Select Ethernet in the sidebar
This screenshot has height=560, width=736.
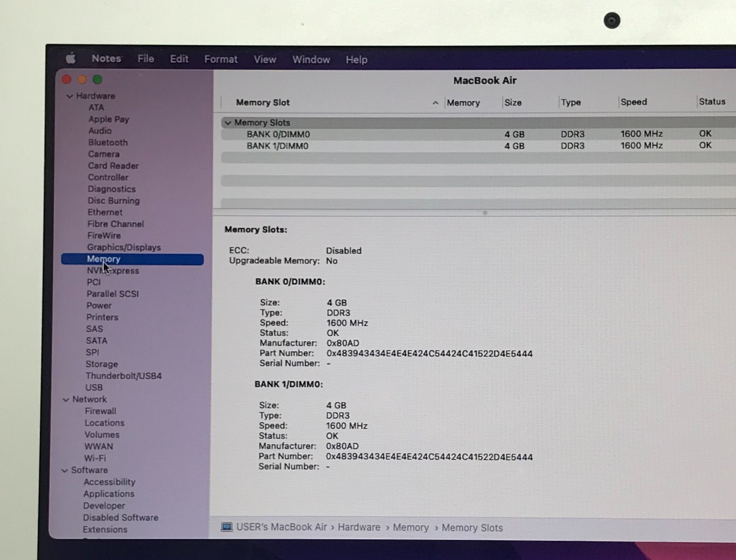tap(105, 212)
